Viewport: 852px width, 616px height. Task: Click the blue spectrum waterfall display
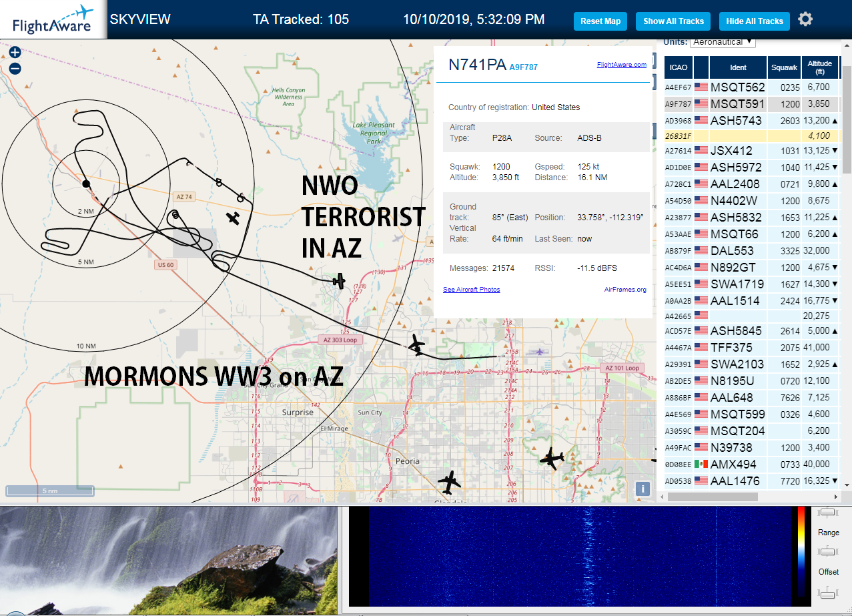(580, 557)
